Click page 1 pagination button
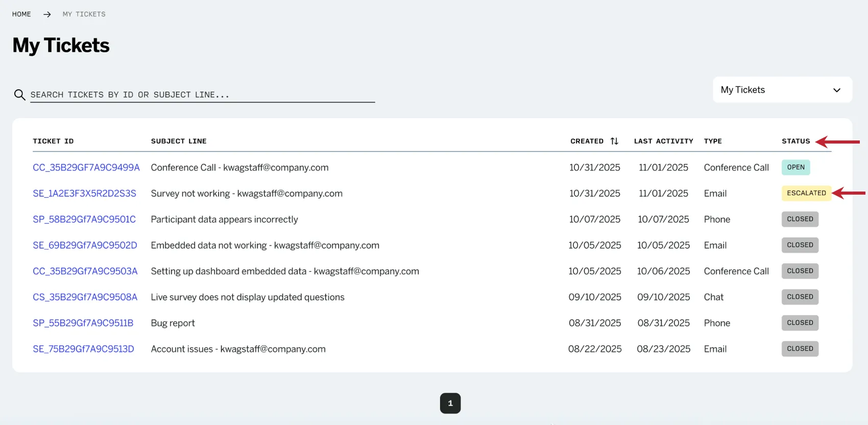 click(x=450, y=403)
